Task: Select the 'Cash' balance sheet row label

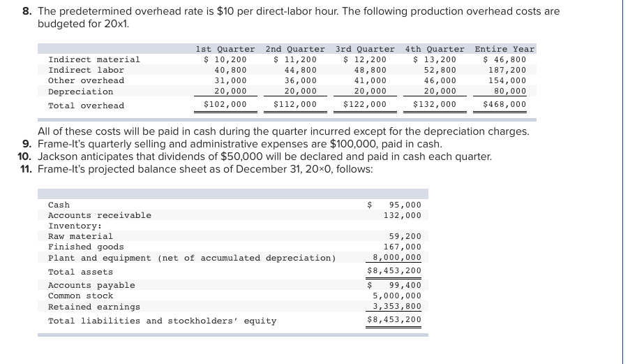Action: 59,205
